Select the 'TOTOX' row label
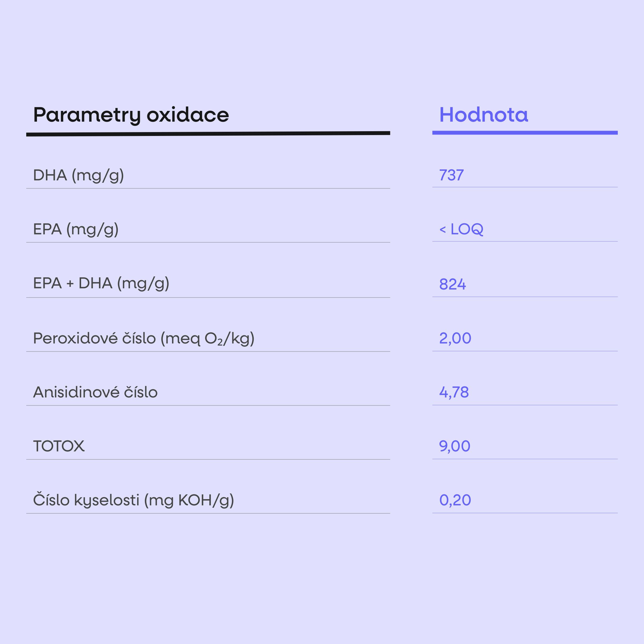This screenshot has width=644, height=644. (x=59, y=446)
